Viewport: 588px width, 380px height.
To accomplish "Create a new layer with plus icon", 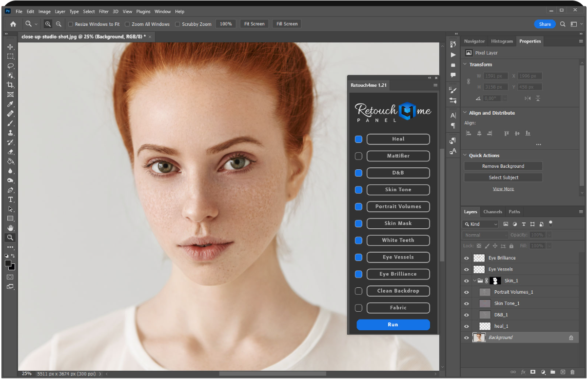I will (x=563, y=372).
